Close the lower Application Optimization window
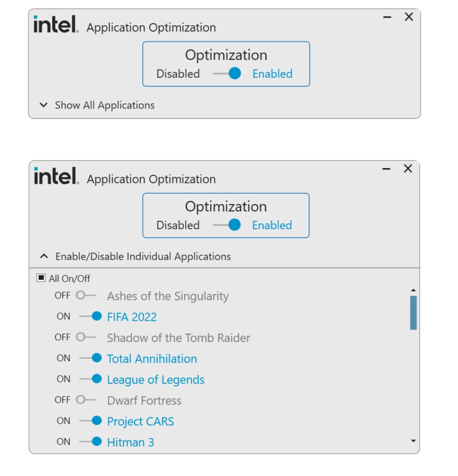 (408, 169)
